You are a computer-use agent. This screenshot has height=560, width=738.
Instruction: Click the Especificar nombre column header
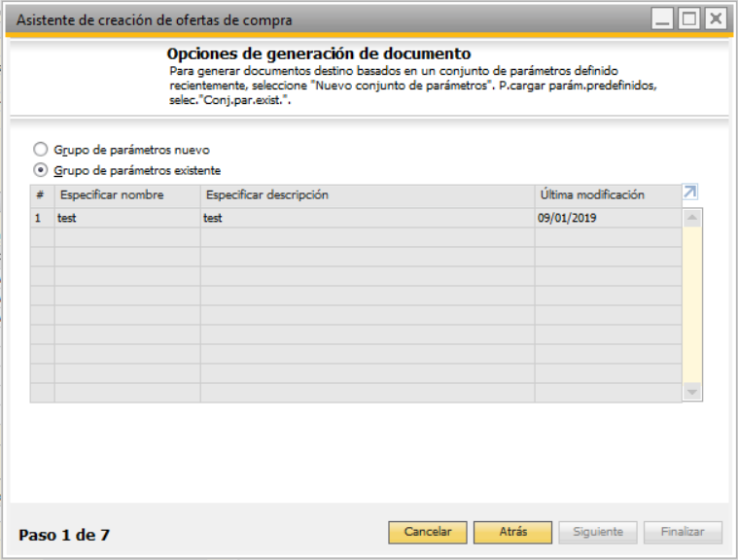[x=127, y=195]
